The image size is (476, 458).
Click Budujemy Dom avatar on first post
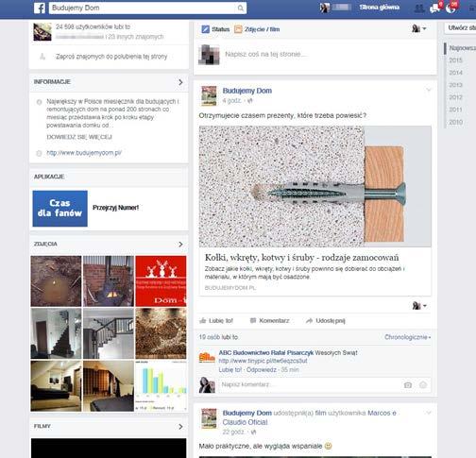[x=209, y=95]
